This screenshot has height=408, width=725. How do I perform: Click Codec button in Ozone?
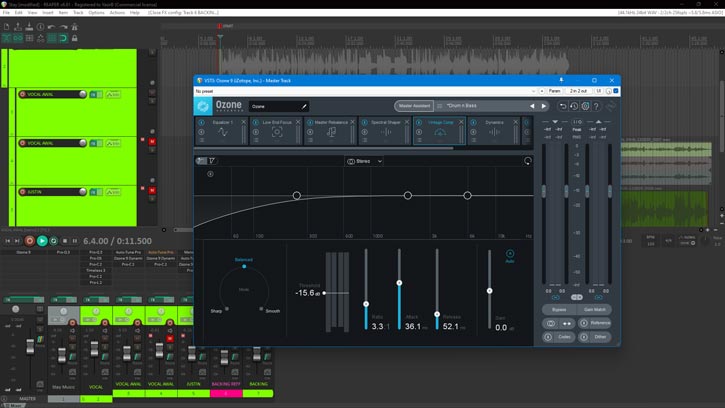(x=559, y=337)
